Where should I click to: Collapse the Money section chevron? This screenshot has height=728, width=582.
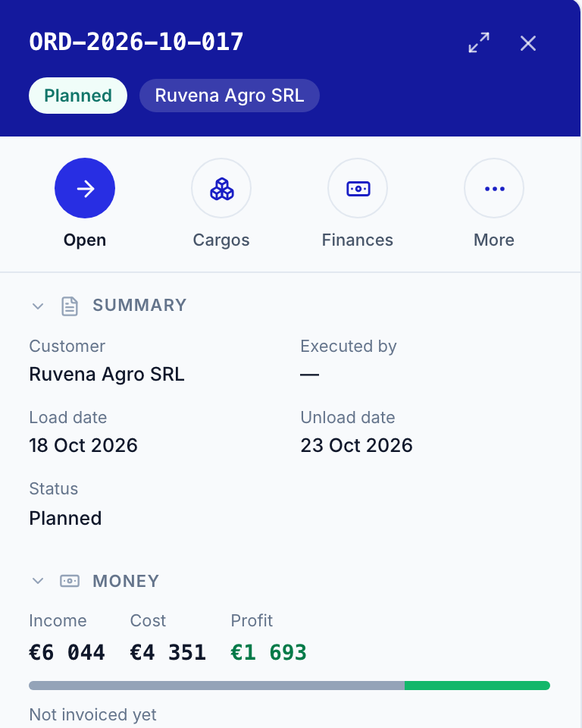(38, 581)
